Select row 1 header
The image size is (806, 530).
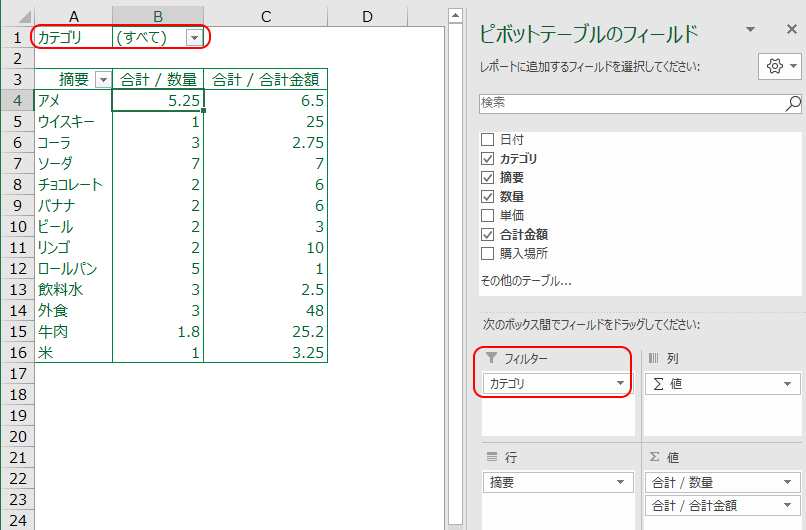18,38
